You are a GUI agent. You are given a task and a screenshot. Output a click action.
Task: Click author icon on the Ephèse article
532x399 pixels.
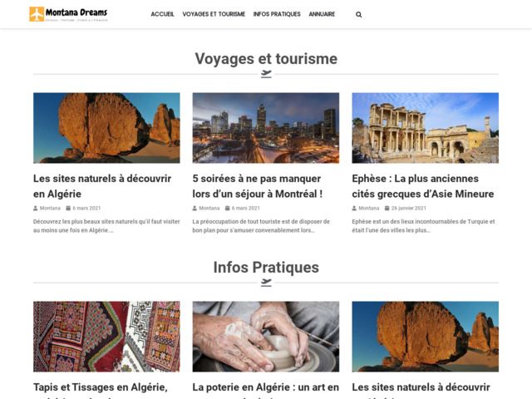(354, 209)
